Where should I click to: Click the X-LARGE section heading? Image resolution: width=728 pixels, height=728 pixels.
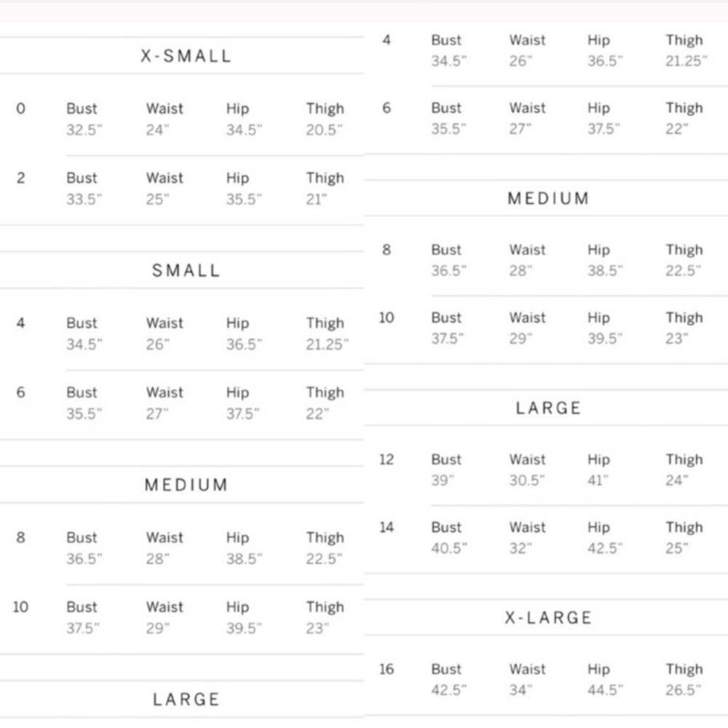coord(548,617)
